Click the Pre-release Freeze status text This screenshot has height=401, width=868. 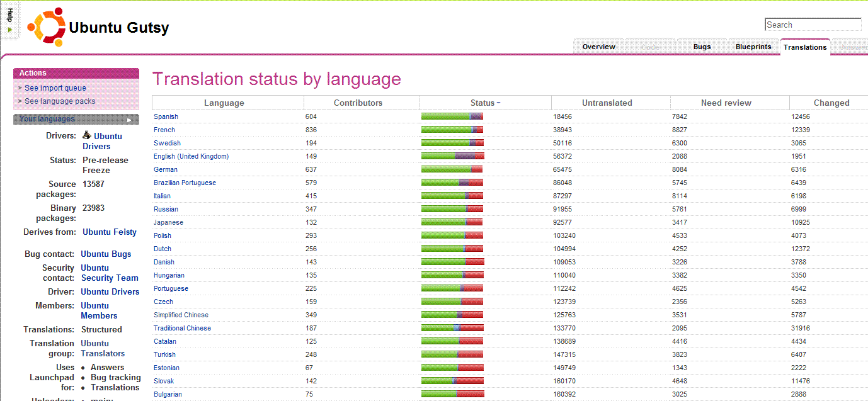pyautogui.click(x=105, y=165)
